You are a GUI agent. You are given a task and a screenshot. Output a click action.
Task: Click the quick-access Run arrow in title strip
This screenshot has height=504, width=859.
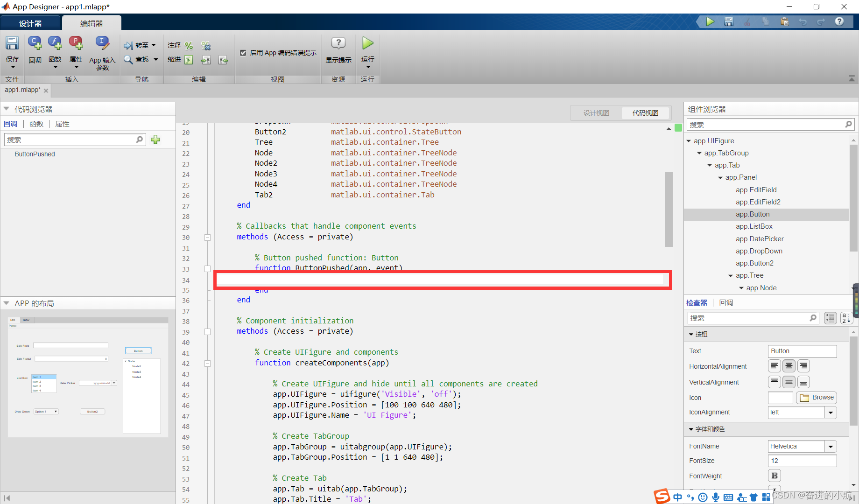point(710,21)
